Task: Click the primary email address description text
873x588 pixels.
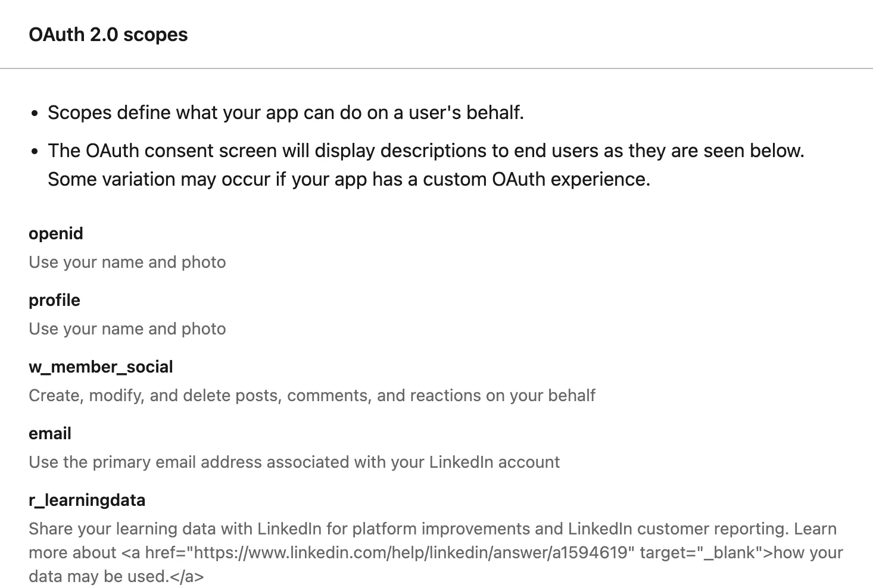Action: pos(294,462)
